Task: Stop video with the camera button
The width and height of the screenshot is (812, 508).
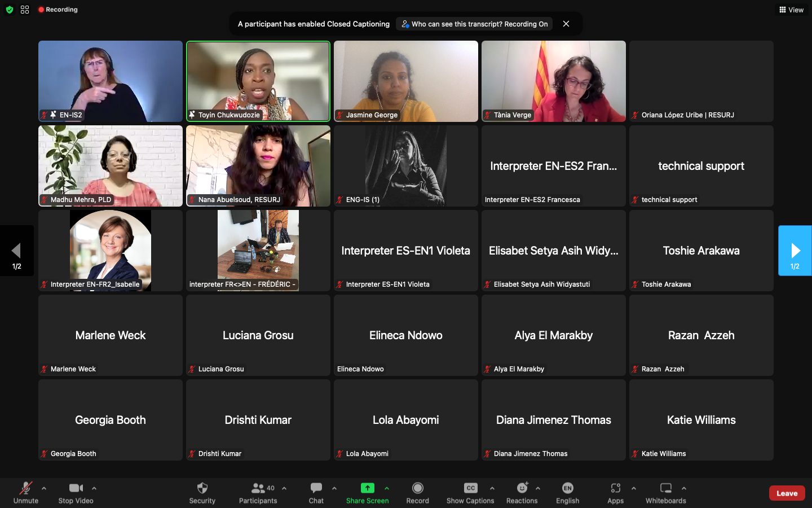Action: pos(76,492)
